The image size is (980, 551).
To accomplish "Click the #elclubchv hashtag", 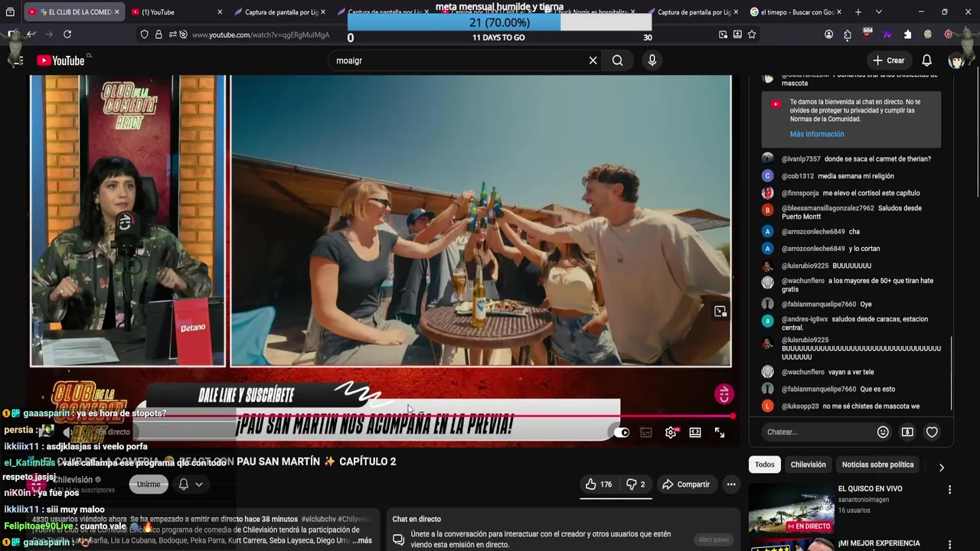I will click(x=318, y=519).
